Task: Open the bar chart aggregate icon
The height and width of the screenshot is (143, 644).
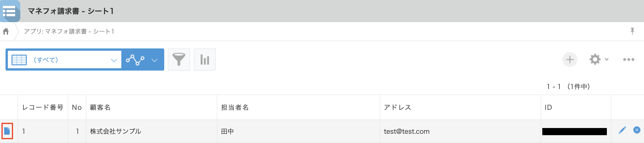Action: coord(205,60)
